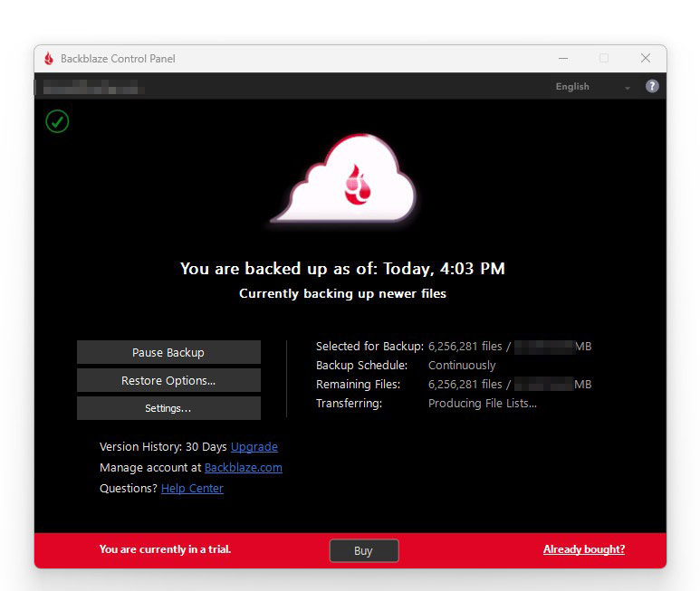The width and height of the screenshot is (700, 591).
Task: Click the arrow beside the language selector
Action: pyautogui.click(x=627, y=88)
